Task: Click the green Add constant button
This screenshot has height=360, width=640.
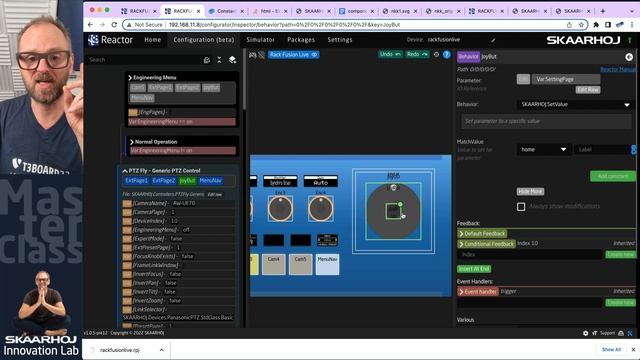Action: 613,176
